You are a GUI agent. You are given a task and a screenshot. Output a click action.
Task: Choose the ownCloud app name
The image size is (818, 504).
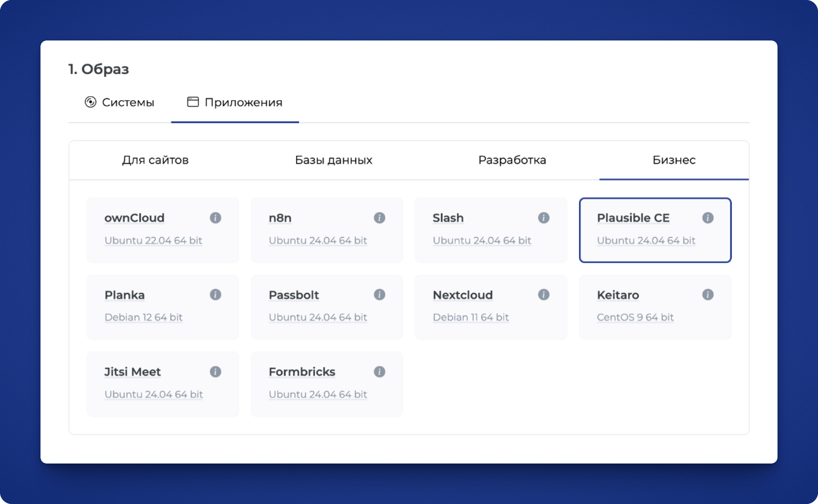(x=135, y=218)
